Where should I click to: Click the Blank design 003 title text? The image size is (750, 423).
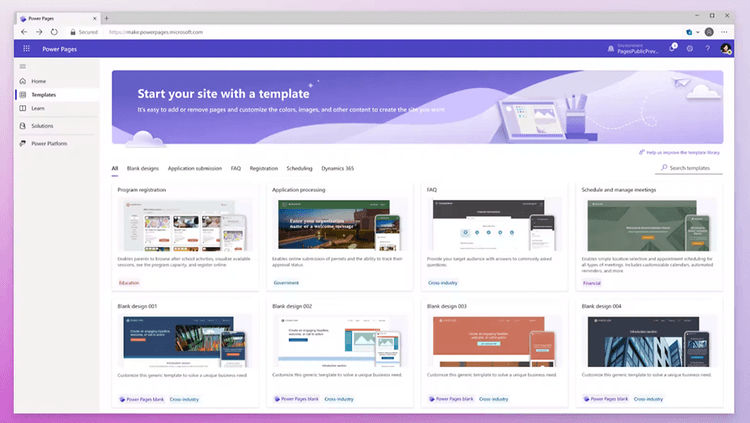447,306
